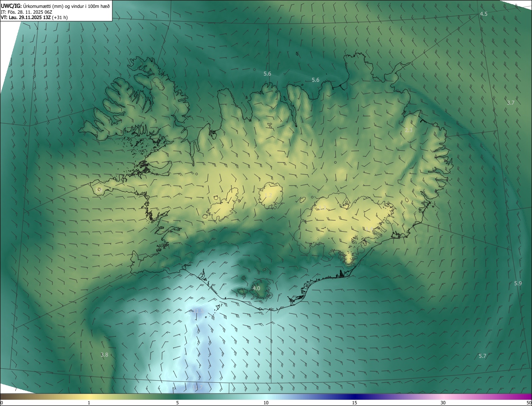The width and height of the screenshot is (532, 406).
Task: Click the '4.0' value on the map
Action: tap(256, 288)
